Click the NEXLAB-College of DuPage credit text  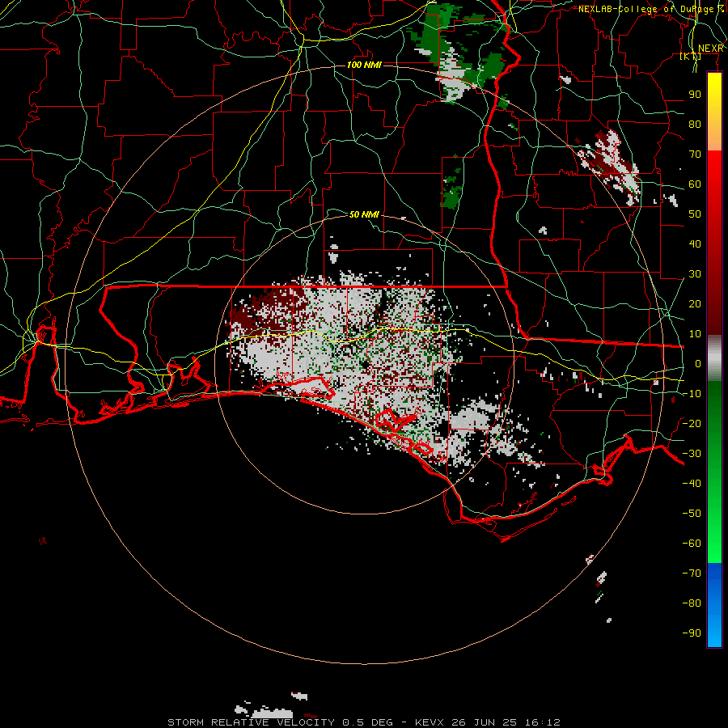click(x=651, y=9)
